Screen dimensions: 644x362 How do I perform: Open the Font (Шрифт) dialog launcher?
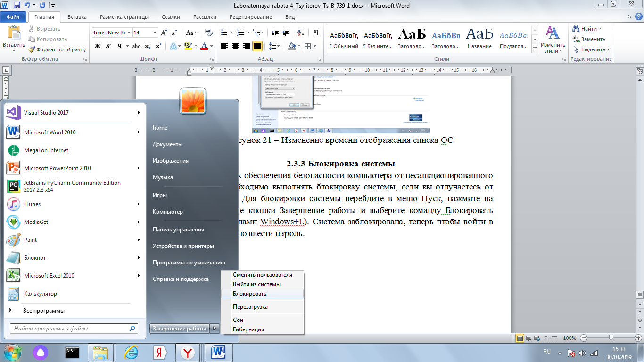pos(211,59)
